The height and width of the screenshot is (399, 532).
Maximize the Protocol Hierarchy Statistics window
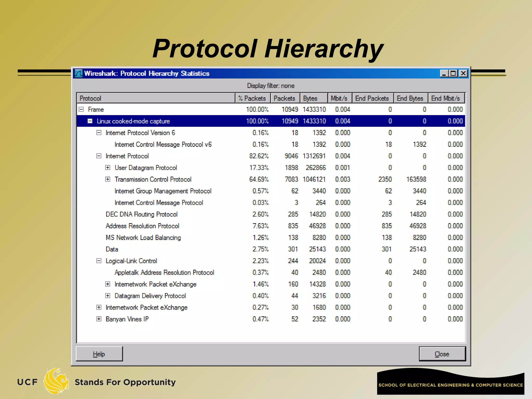tap(454, 74)
